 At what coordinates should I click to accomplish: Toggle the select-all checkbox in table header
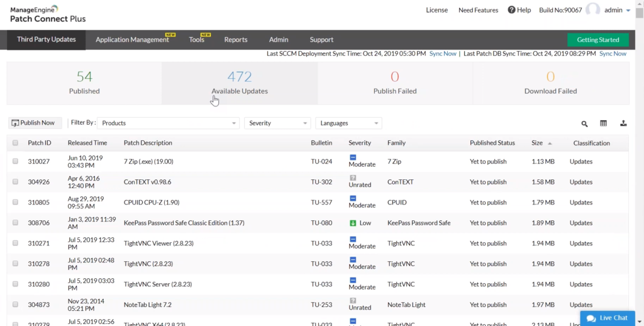[16, 143]
